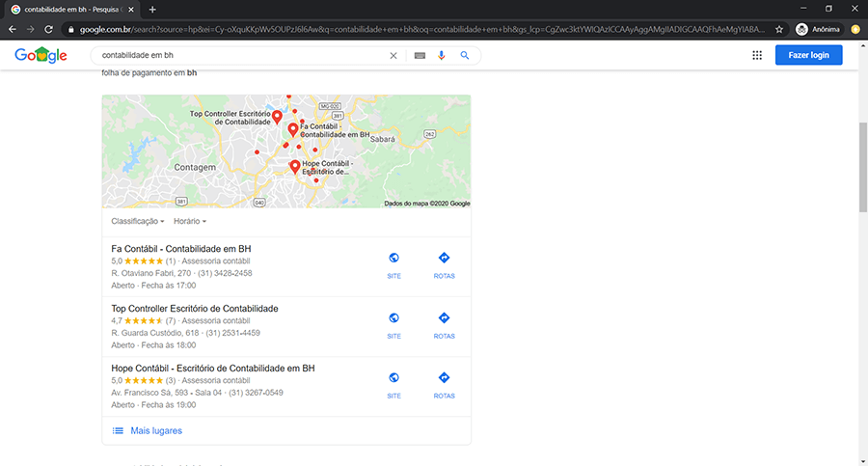Screen dimensions: 868x466
Task: Open Fa Contábil - Contabilidade em BH listing
Action: (x=181, y=249)
